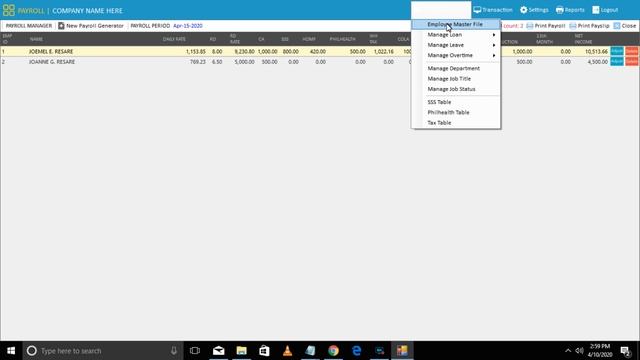Click the net income value 4,500.00
This screenshot has width=640, height=360.
598,62
